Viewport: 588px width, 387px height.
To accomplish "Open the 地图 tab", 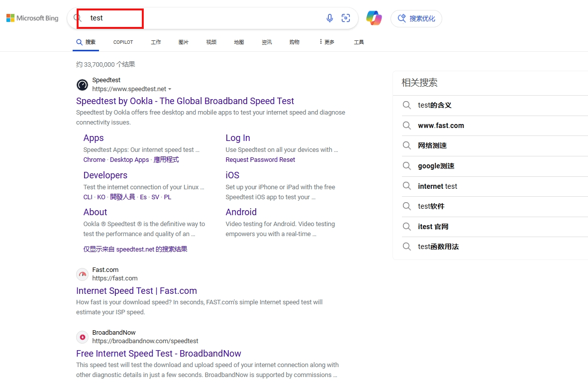I will click(239, 42).
